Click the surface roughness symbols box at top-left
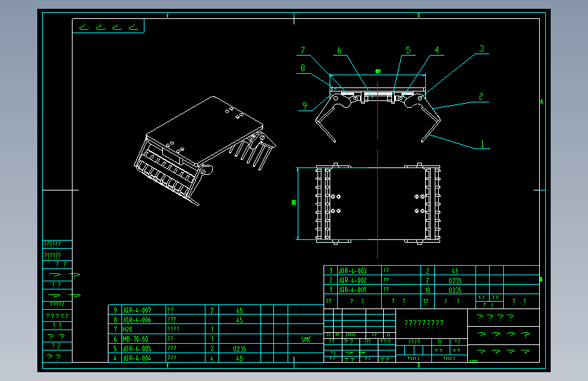Viewport: 588px width, 381px height. [x=108, y=26]
